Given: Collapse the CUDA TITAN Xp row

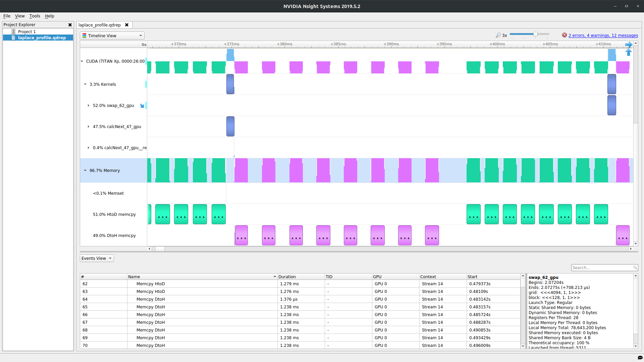Looking at the screenshot, I should pos(82,61).
